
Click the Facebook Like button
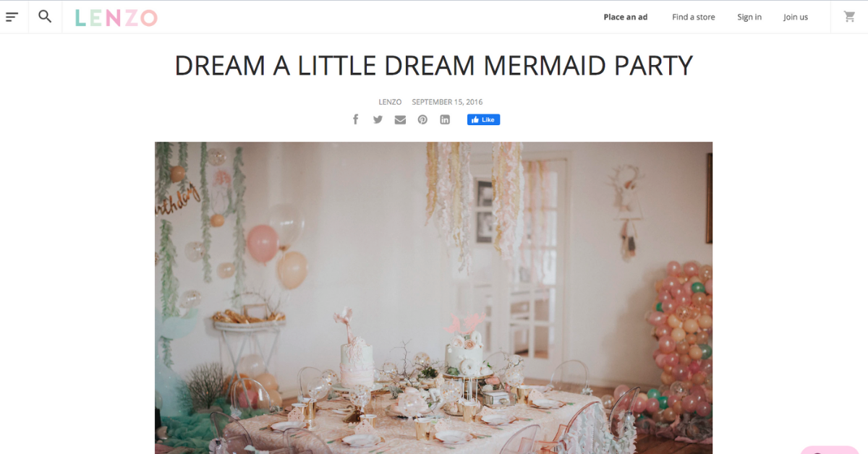coord(483,119)
